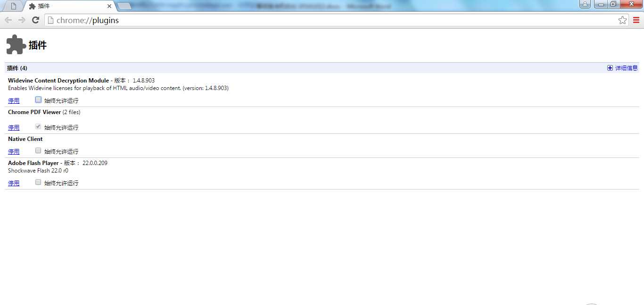Click the Widevine Content Decryption Module title
Screen dimensions: 644x305
click(x=58, y=81)
